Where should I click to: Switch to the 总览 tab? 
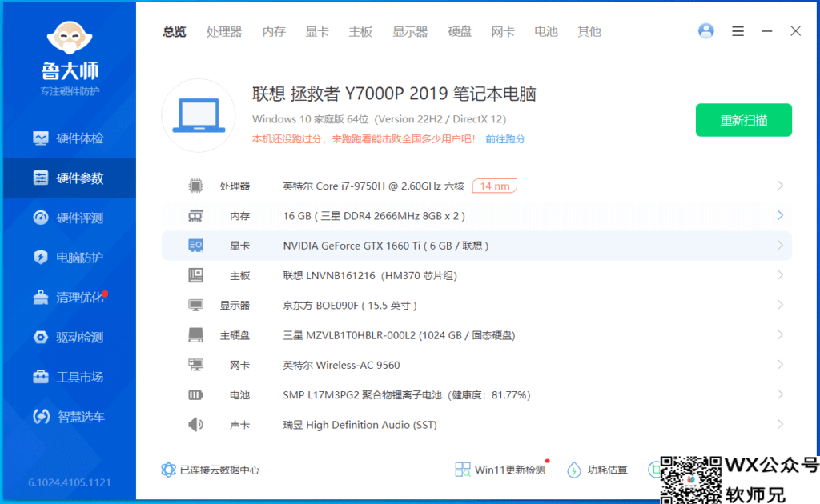click(174, 32)
